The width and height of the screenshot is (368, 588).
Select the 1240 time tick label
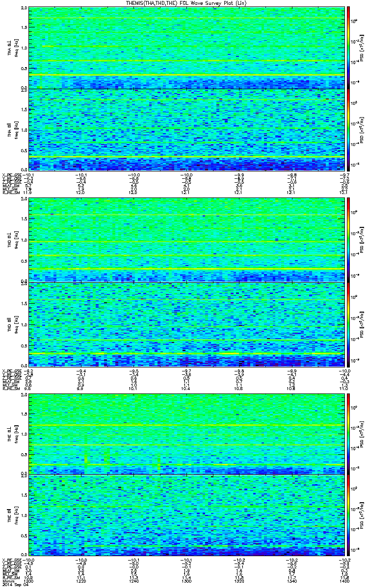pyautogui.click(x=133, y=582)
